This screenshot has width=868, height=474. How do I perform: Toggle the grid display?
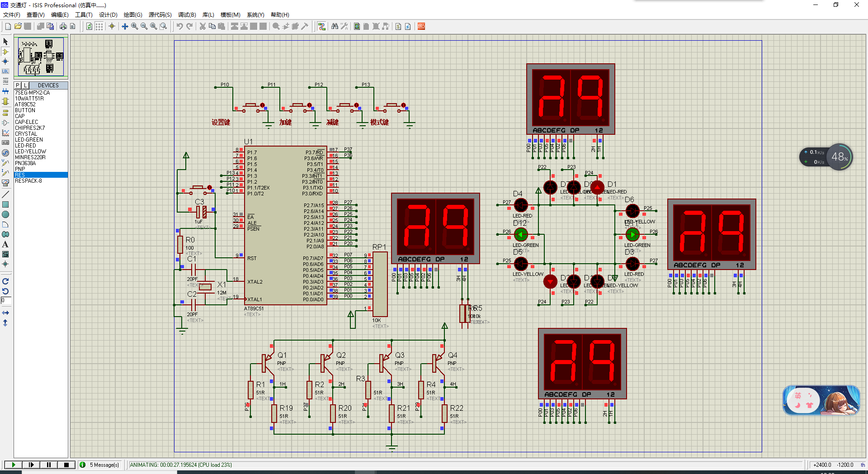[99, 26]
